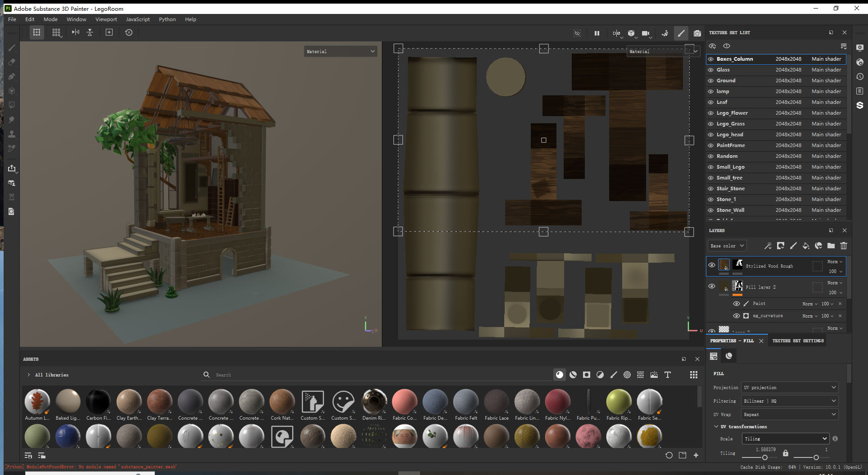868x475 pixels.
Task: Open Log panel icon in right sidebar
Action: click(x=859, y=91)
